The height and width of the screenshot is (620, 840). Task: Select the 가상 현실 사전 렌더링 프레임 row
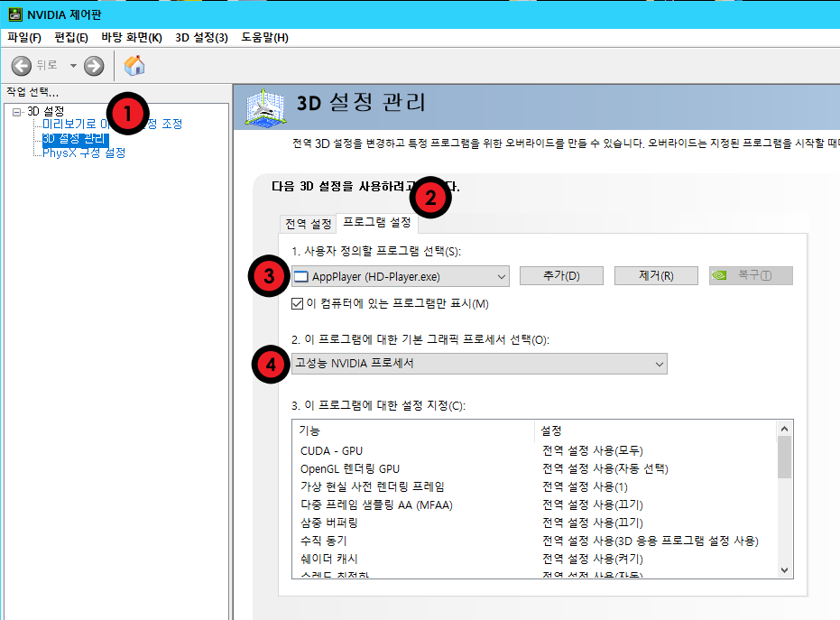535,486
